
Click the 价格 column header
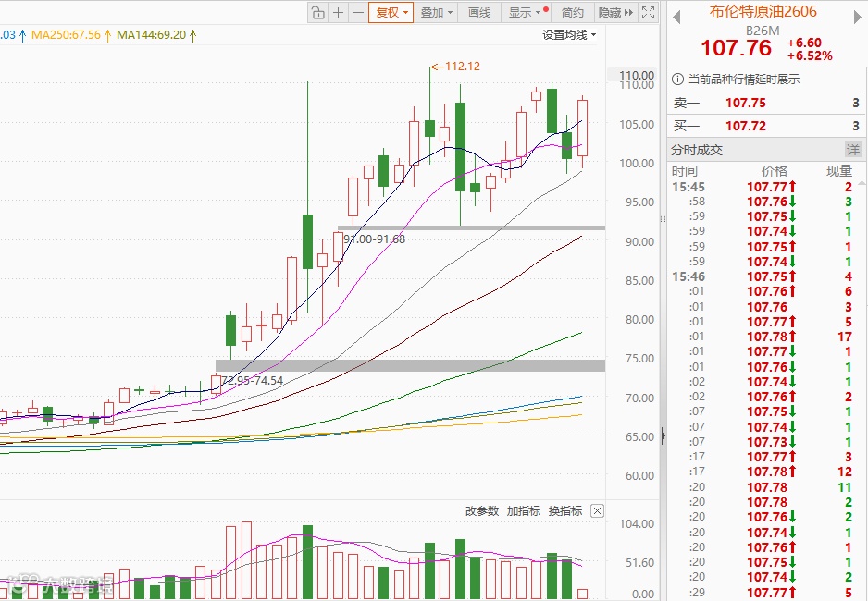point(774,171)
